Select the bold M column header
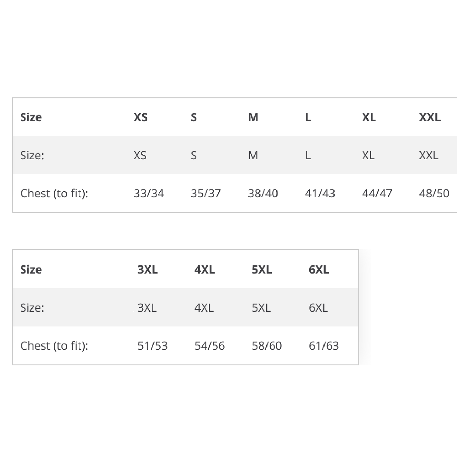The image size is (476, 476). [253, 117]
